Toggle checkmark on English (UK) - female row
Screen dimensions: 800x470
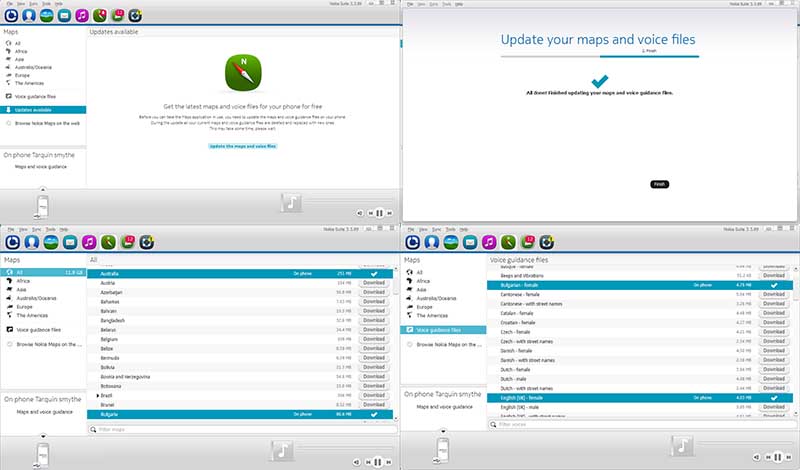click(x=774, y=398)
